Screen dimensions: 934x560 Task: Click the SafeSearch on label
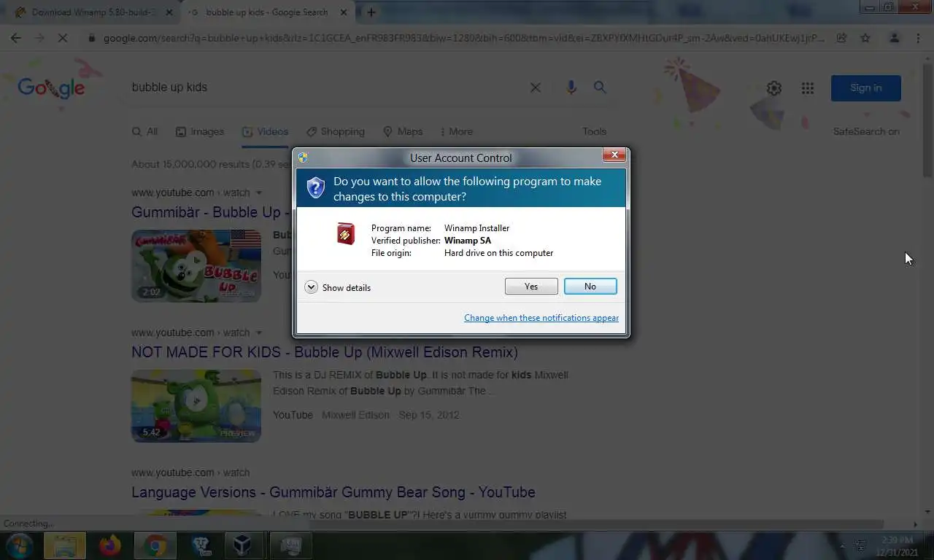(866, 131)
